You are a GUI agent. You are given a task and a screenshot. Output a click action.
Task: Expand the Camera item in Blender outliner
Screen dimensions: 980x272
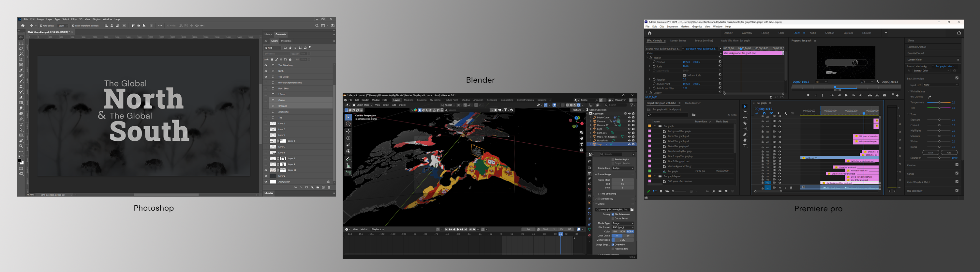590,121
